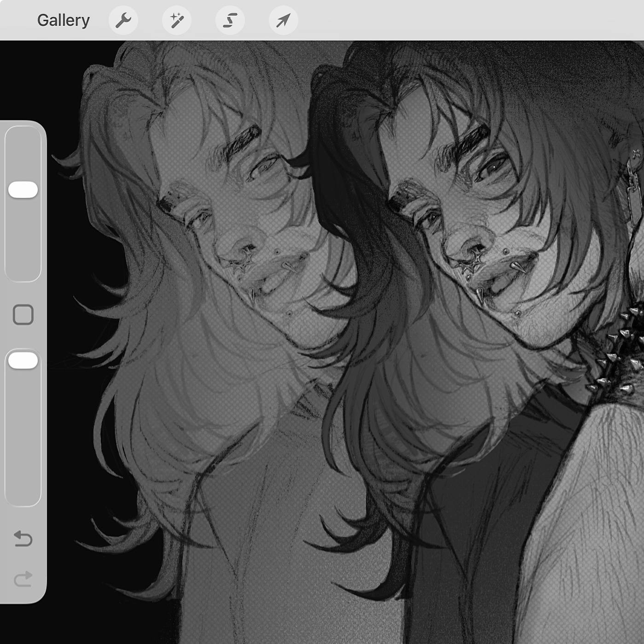Adjust the brush opacity slider handle
Screen dimensions: 644x644
click(x=23, y=360)
